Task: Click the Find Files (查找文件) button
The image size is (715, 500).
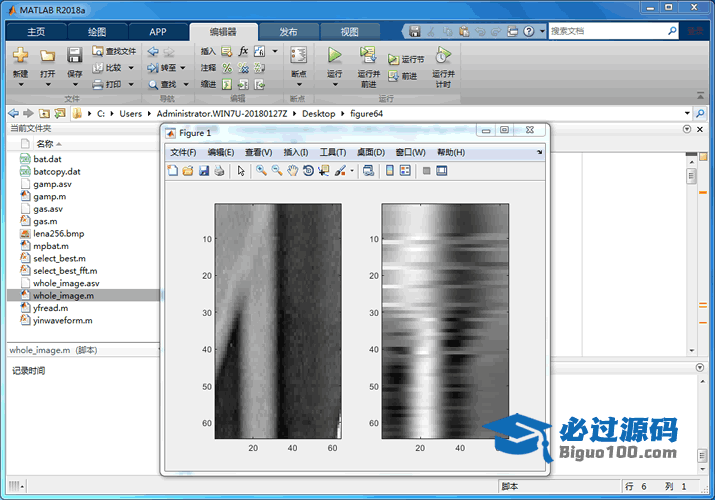Action: click(114, 51)
